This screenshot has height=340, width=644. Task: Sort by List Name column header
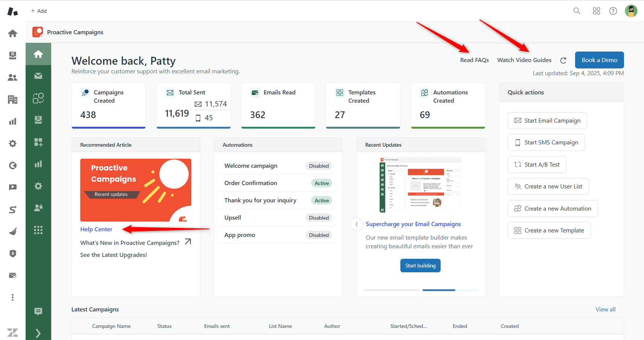point(280,326)
